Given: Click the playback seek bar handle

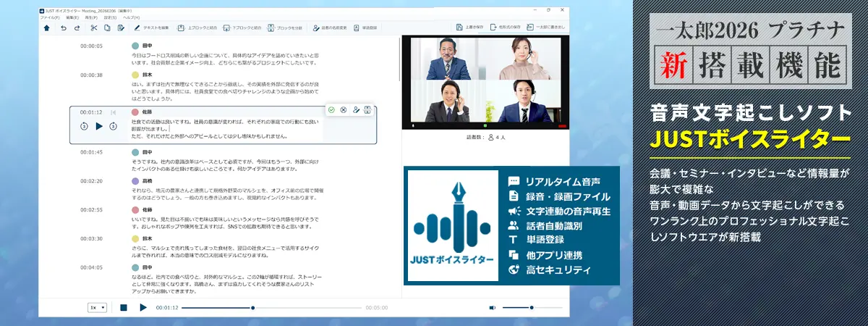Looking at the screenshot, I should [252, 307].
